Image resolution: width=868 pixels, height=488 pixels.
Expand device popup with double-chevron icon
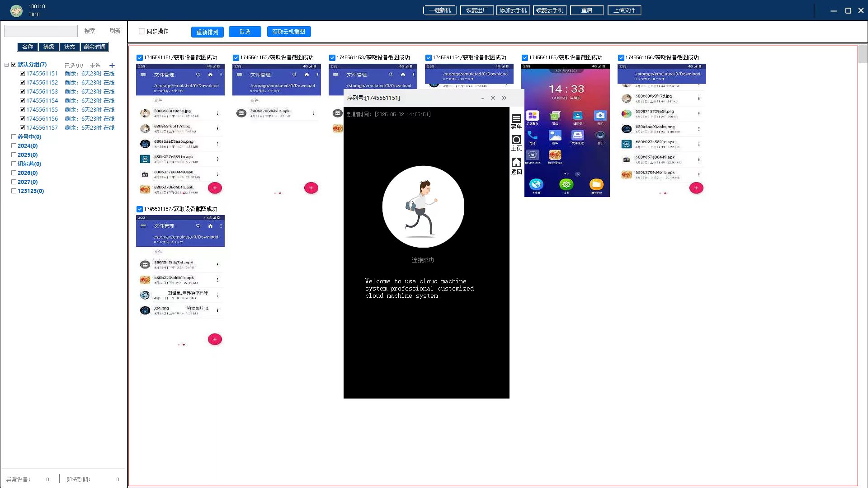pyautogui.click(x=504, y=98)
